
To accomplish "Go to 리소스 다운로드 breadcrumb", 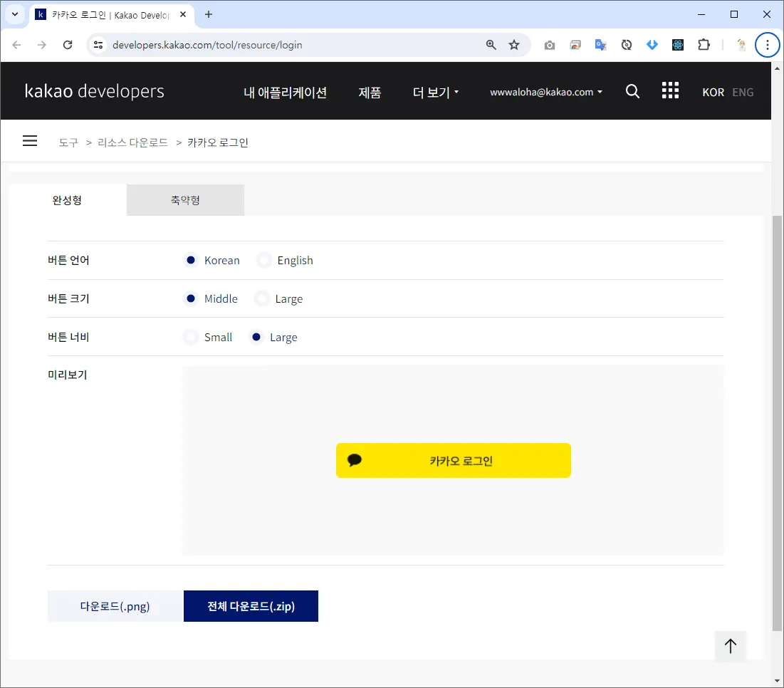I will pos(133,142).
